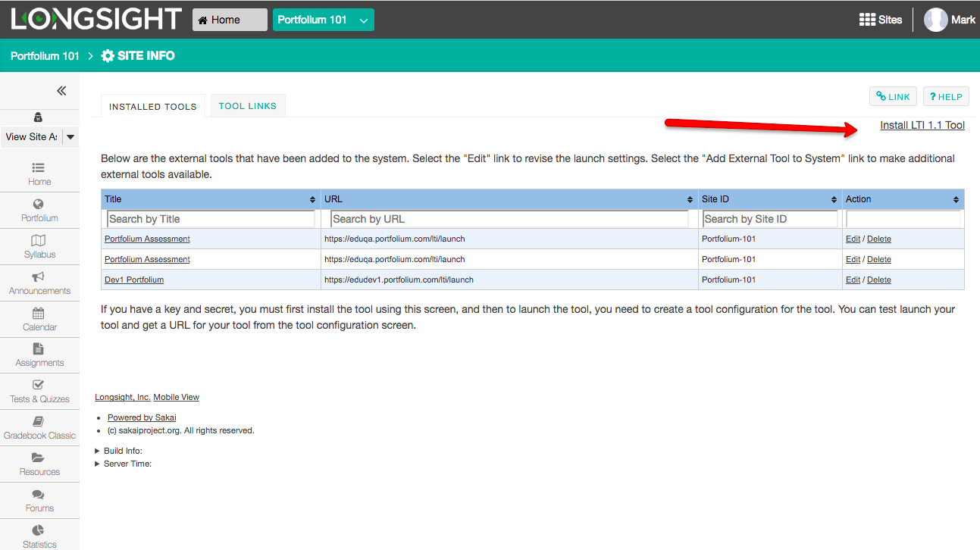Switch to Tool Links tab
The image size is (980, 550).
pos(248,106)
